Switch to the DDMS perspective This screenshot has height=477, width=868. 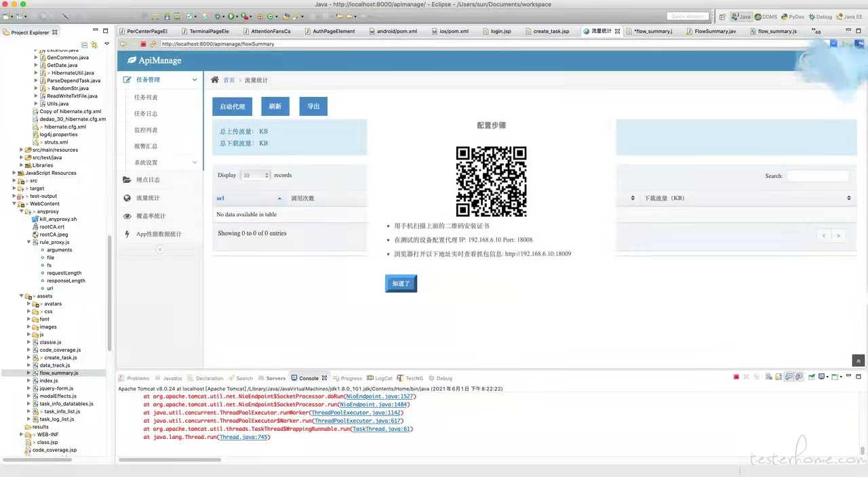(766, 17)
